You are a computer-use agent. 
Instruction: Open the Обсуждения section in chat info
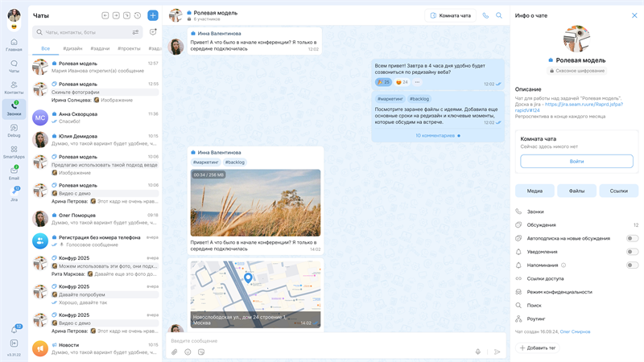coord(541,225)
